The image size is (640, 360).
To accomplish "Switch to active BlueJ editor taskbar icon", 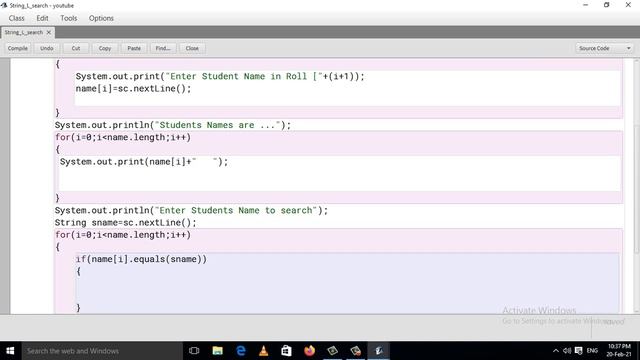I will [378, 351].
